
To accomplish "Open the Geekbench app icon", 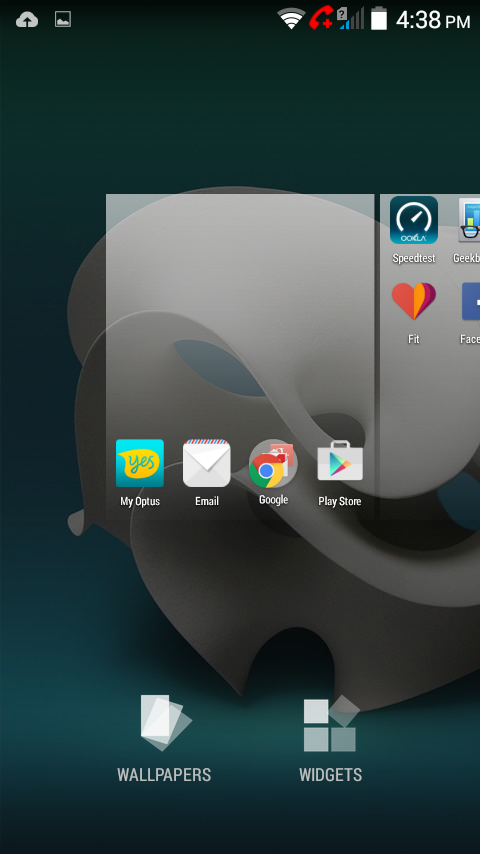I will pos(469,219).
